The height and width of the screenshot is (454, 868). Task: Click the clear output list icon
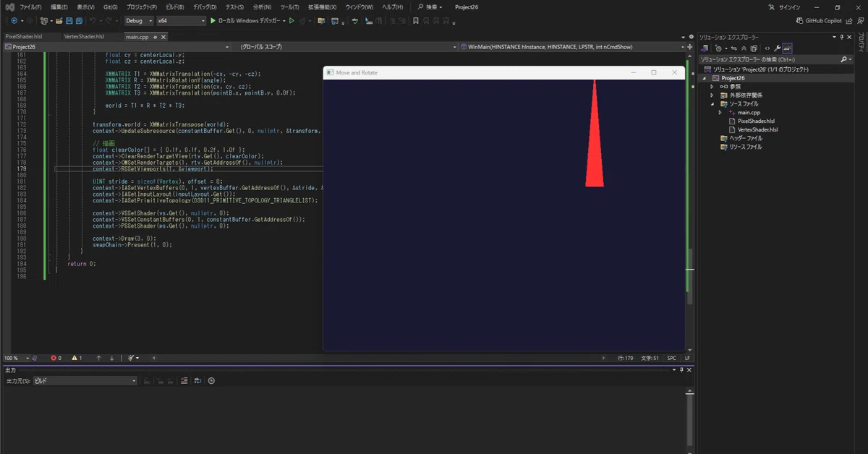[184, 380]
